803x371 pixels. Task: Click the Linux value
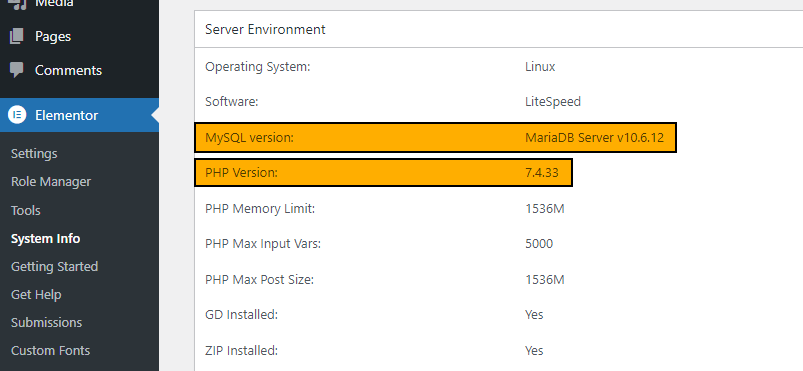[x=540, y=67]
